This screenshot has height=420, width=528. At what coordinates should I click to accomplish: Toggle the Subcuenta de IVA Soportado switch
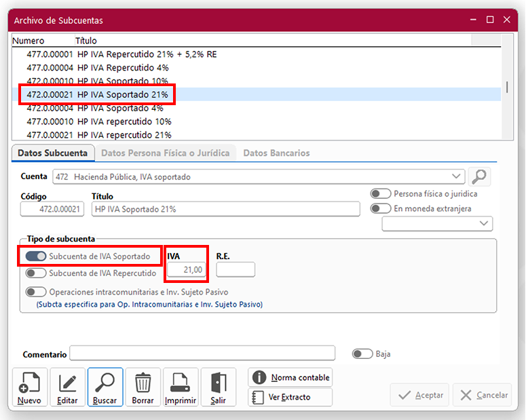coord(36,256)
